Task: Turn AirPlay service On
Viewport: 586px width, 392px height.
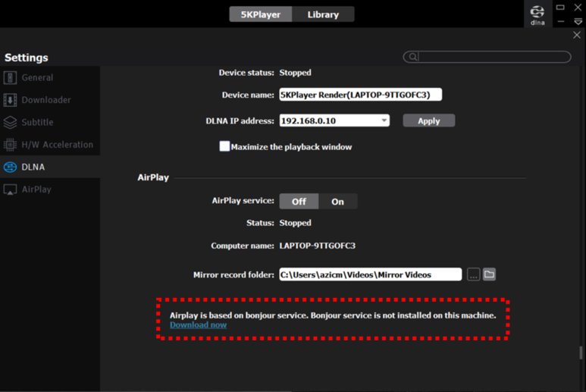Action: pyautogui.click(x=338, y=202)
